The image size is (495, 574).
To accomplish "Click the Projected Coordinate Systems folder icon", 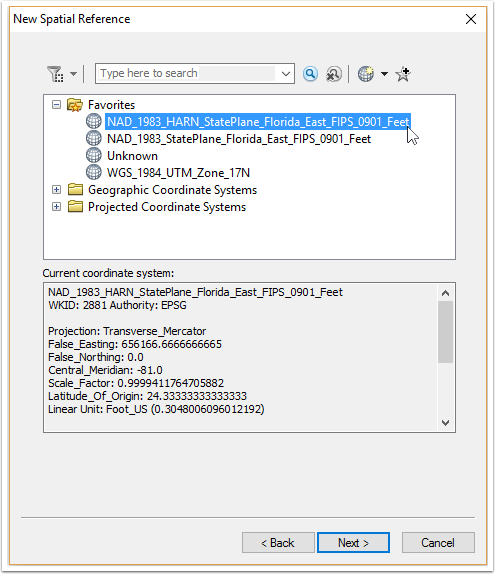I will click(75, 206).
